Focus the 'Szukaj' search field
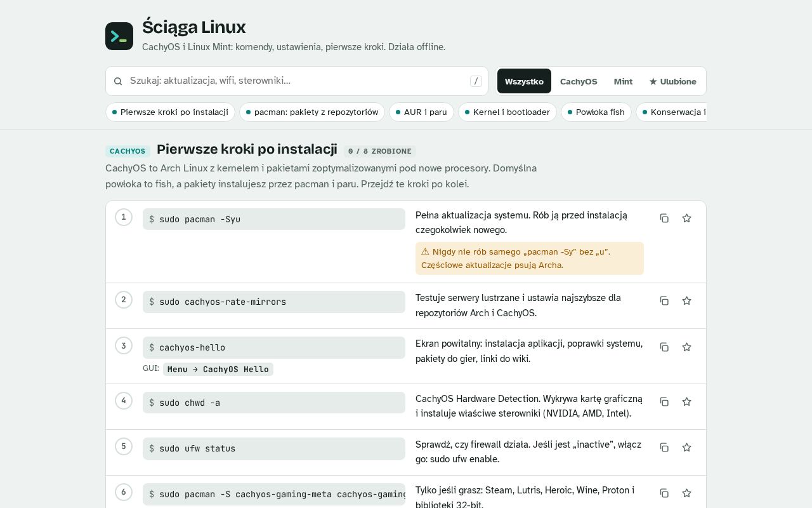 tap(297, 81)
